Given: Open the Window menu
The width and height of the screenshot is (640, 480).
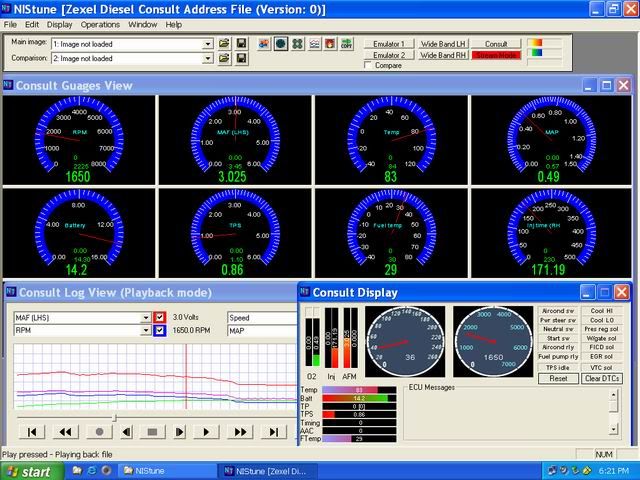Looking at the screenshot, I should (142, 24).
